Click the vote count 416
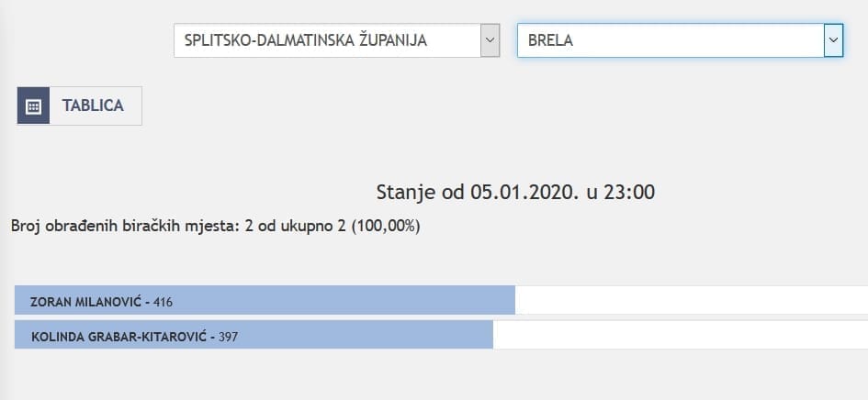The width and height of the screenshot is (868, 400). pyautogui.click(x=163, y=302)
